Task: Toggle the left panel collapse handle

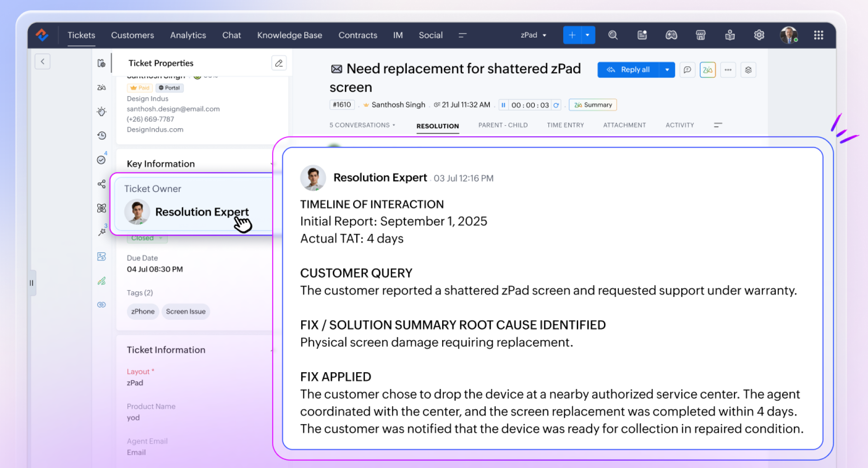Action: click(32, 283)
